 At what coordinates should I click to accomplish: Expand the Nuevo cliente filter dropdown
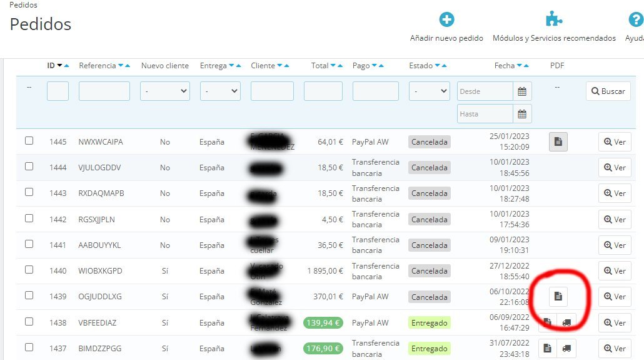pyautogui.click(x=165, y=91)
